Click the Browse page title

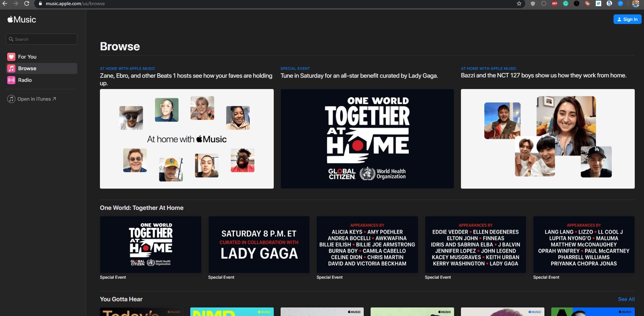[120, 47]
